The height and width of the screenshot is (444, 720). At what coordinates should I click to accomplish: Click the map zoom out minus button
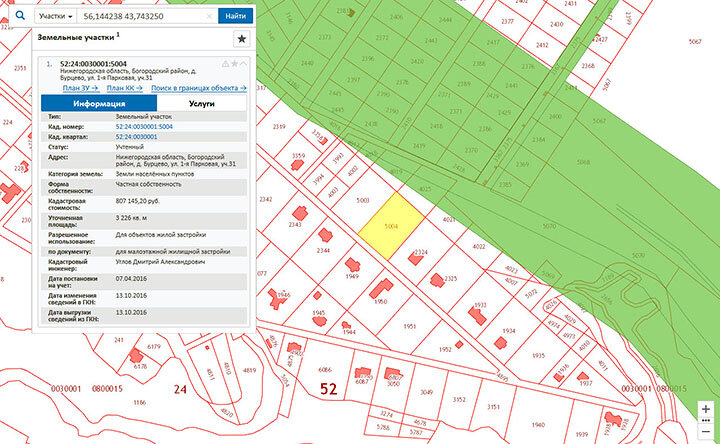(705, 432)
